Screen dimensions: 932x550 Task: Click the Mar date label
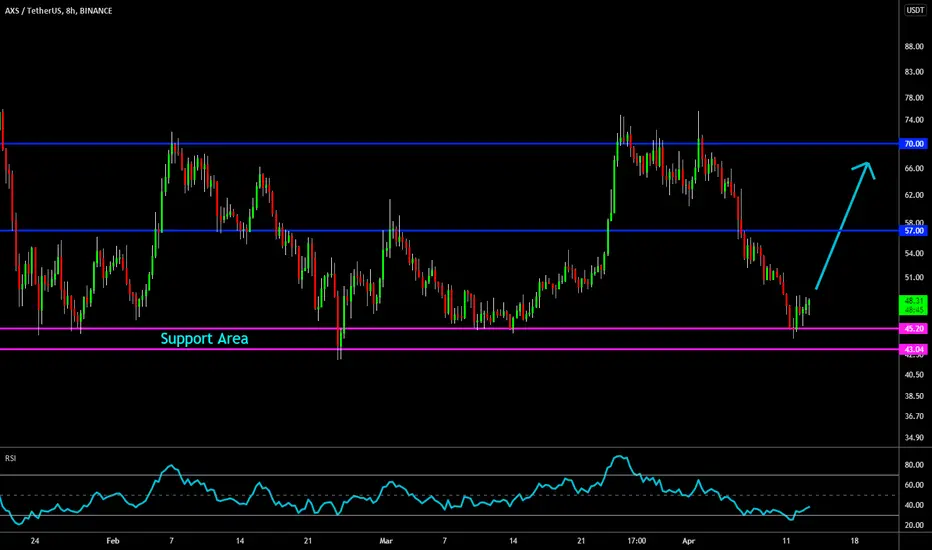point(386,541)
